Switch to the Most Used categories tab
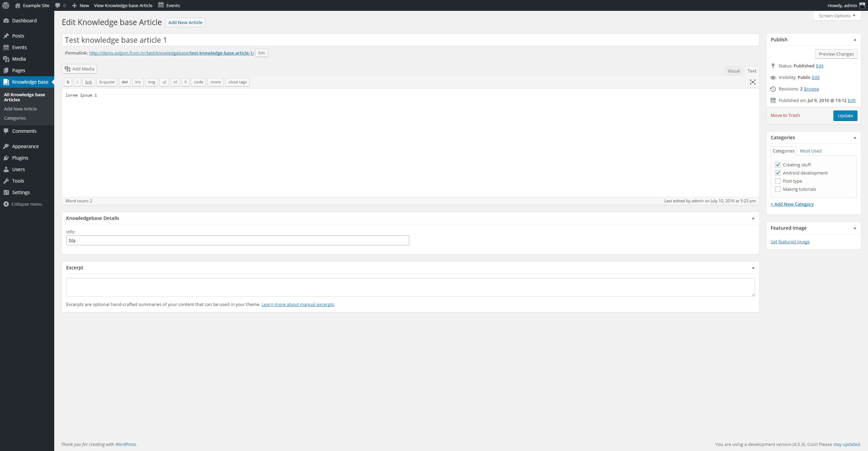The image size is (868, 451). click(810, 151)
